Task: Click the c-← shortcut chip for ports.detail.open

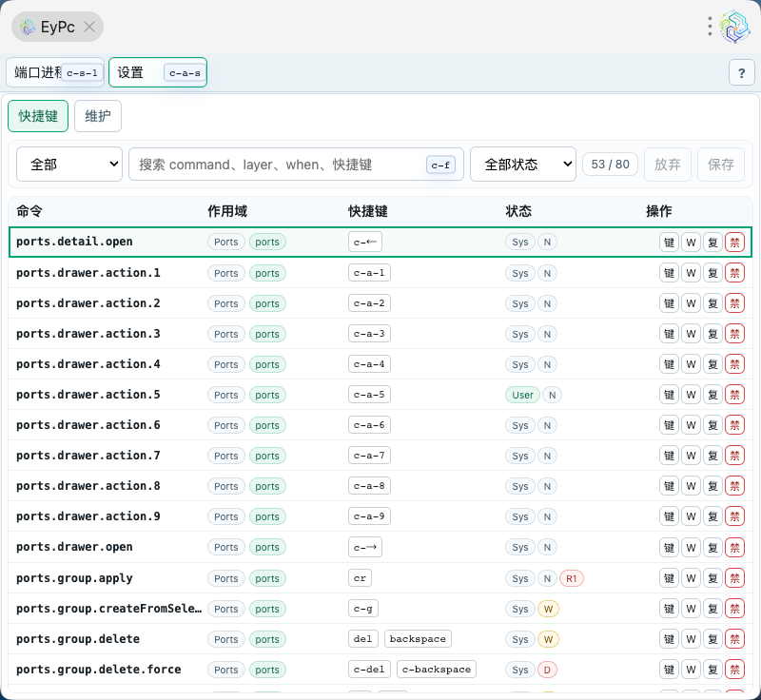Action: click(365, 242)
